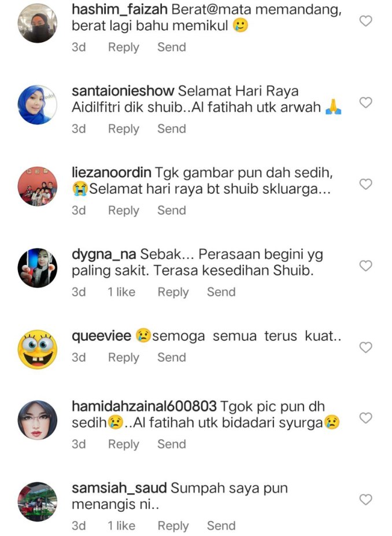View 1 like on samsiah_saud's comment
Screen dimensions: 392x536
coord(121,526)
